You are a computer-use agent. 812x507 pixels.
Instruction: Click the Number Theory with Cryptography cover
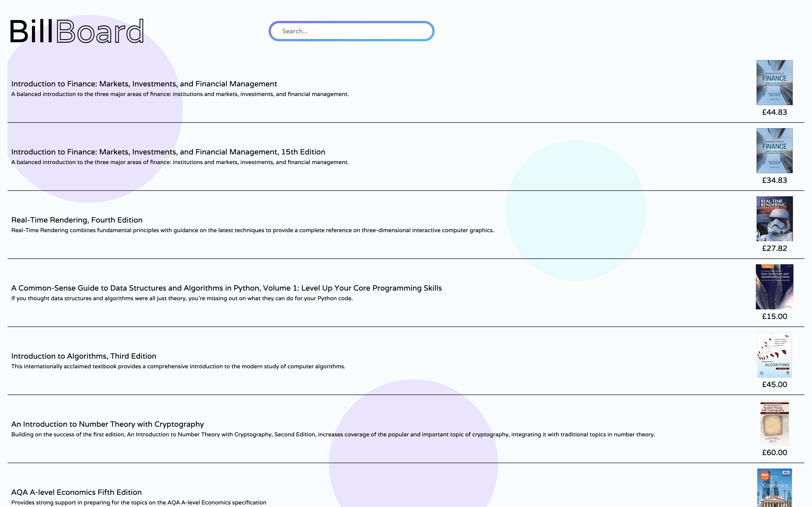pos(774,423)
